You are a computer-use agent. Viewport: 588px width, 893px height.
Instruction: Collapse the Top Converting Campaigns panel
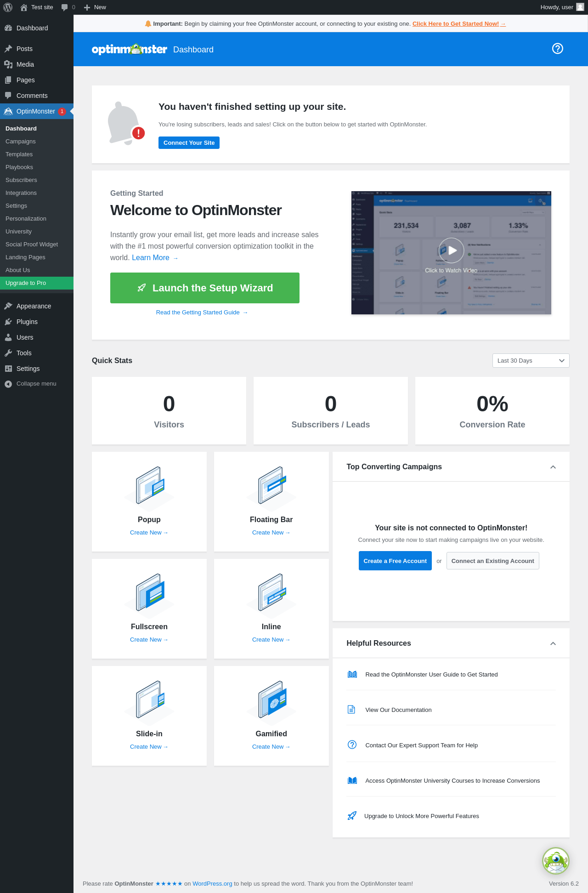(x=553, y=467)
